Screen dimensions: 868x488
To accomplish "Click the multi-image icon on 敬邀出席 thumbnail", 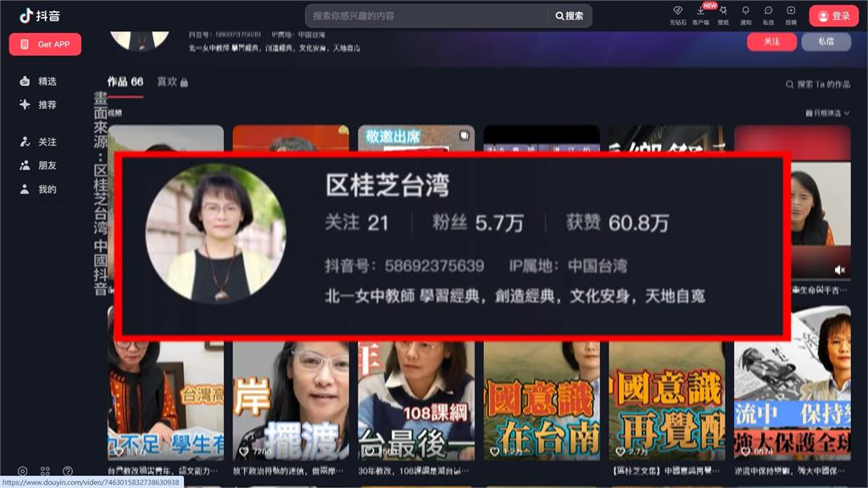I will [x=464, y=135].
